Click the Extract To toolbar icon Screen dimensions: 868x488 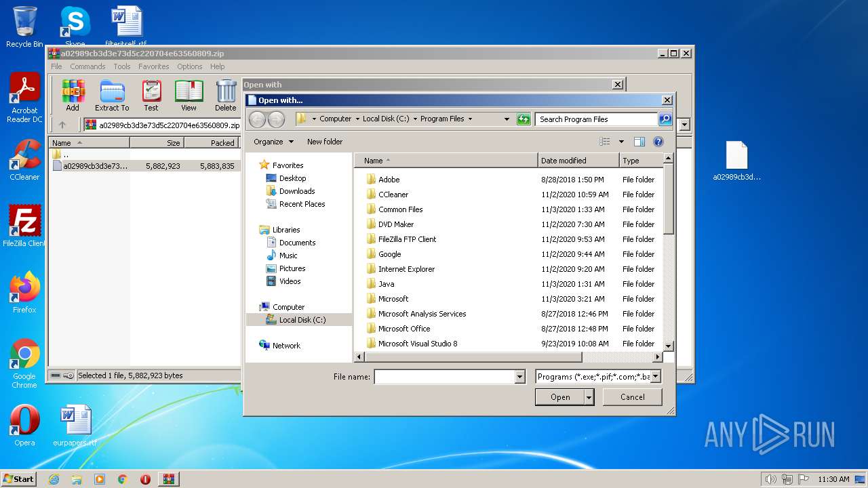coord(112,96)
